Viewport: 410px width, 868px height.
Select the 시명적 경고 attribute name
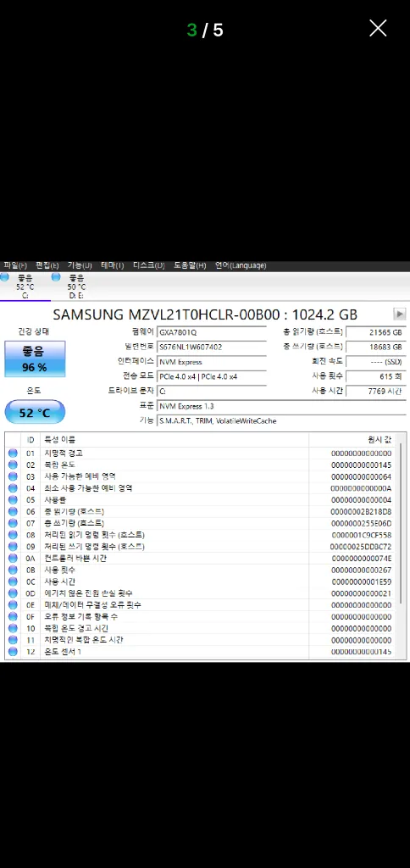pyautogui.click(x=64, y=453)
